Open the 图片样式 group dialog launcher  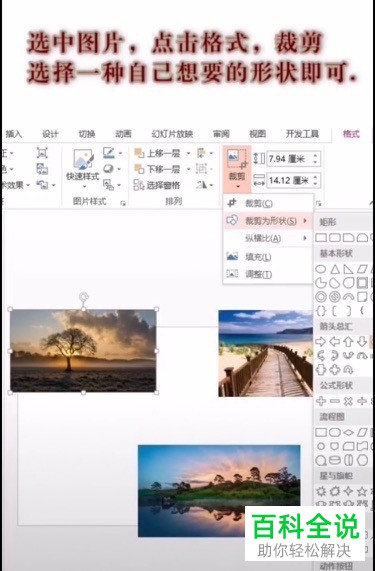click(x=123, y=203)
